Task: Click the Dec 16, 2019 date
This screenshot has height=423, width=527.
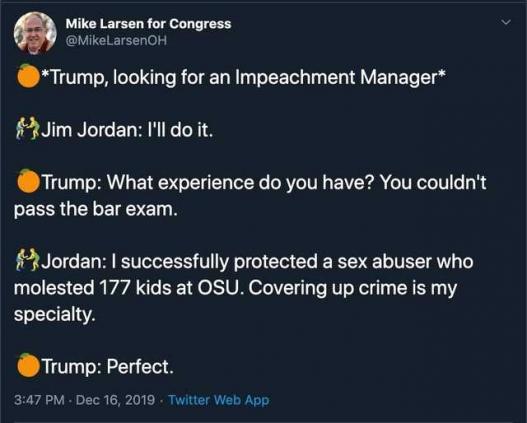Action: coord(115,400)
